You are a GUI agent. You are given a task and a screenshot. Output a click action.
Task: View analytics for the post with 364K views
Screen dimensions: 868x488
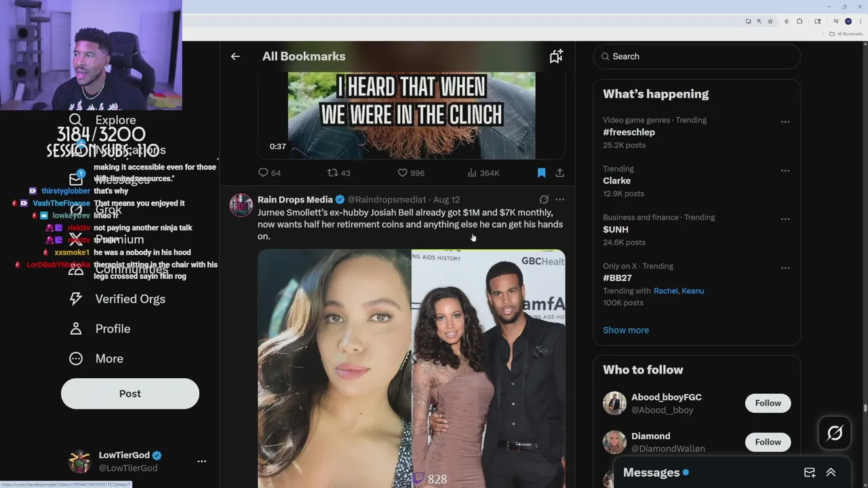(x=484, y=173)
